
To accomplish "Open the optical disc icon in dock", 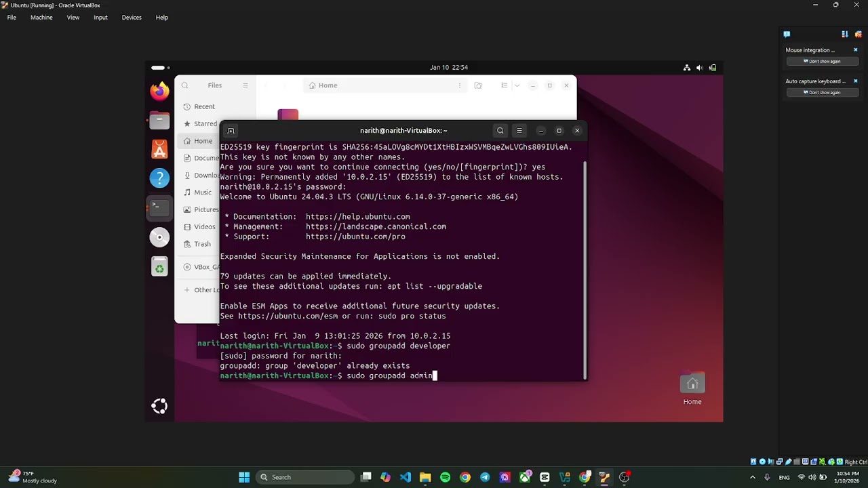I will pyautogui.click(x=159, y=237).
